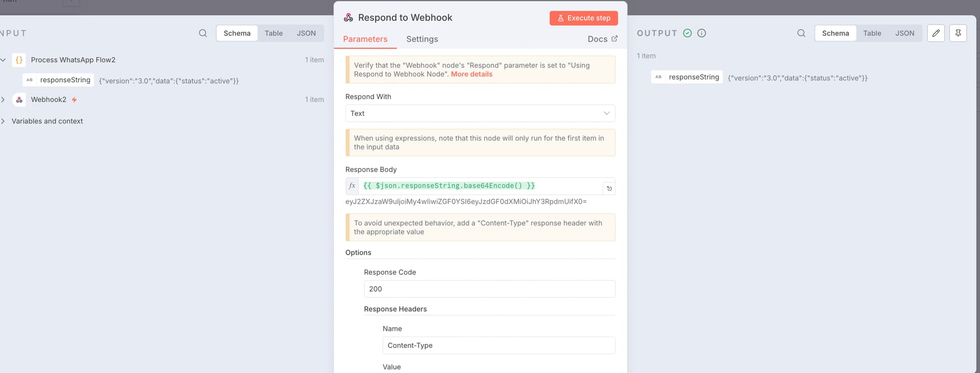Click the Response Code input field
Viewport: 980px width, 373px height.
(489, 289)
